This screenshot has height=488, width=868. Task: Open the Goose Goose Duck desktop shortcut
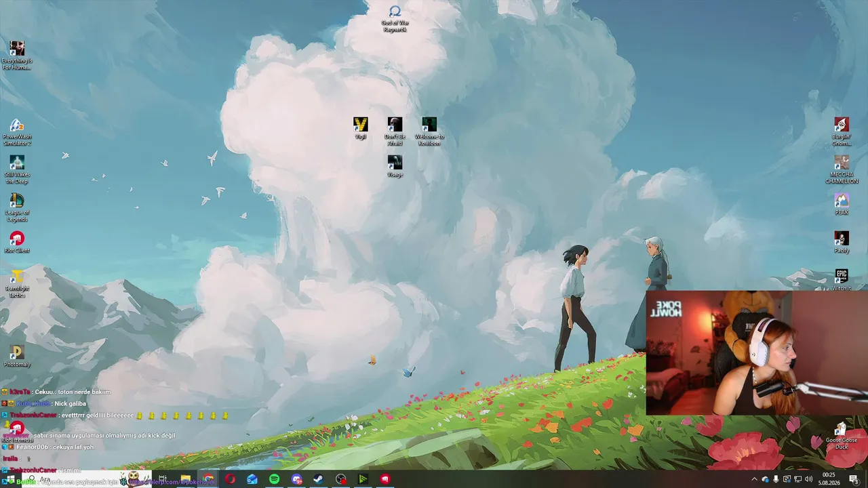tap(842, 436)
